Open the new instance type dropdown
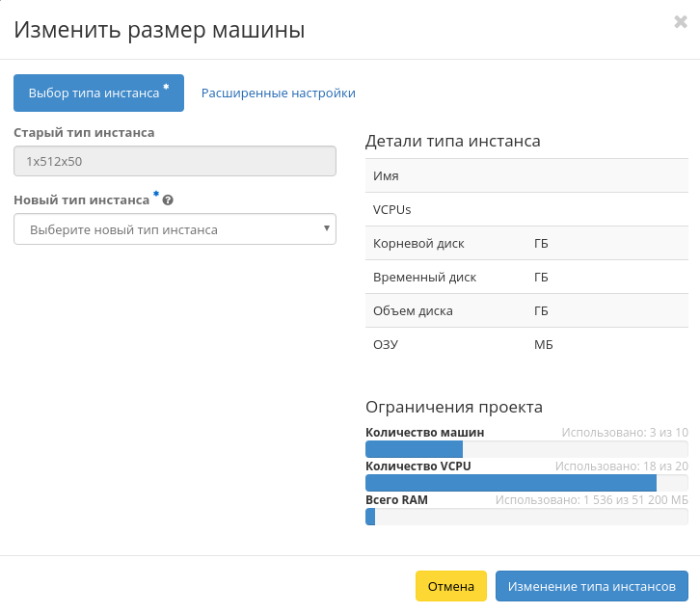The width and height of the screenshot is (700, 613). [175, 229]
